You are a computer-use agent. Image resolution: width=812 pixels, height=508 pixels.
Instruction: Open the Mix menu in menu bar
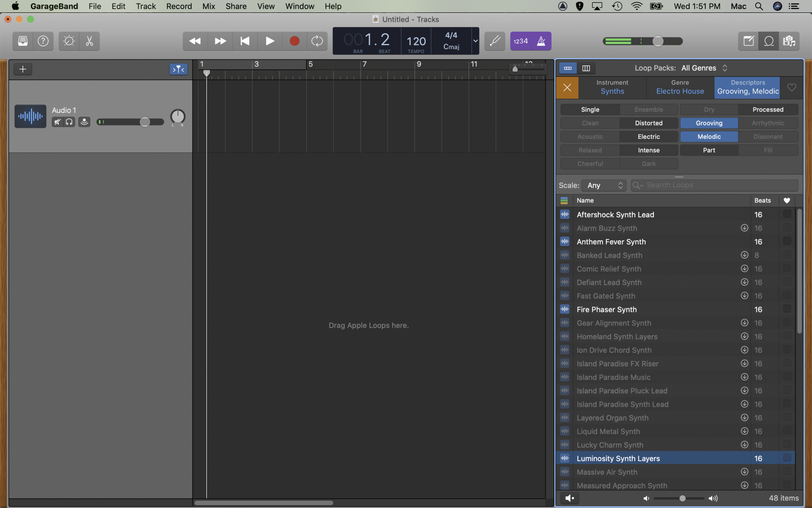[209, 6]
